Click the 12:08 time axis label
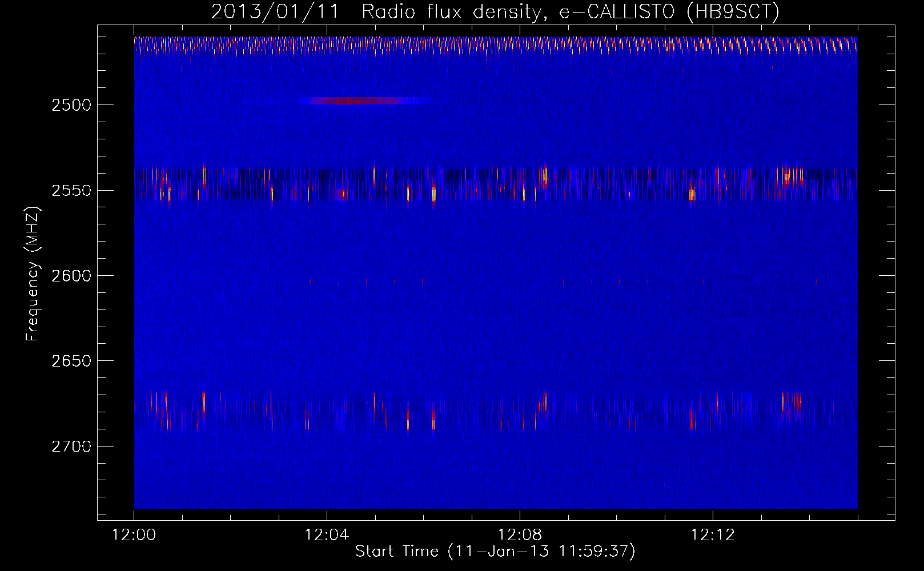Screen dimensions: 924x571 point(520,535)
